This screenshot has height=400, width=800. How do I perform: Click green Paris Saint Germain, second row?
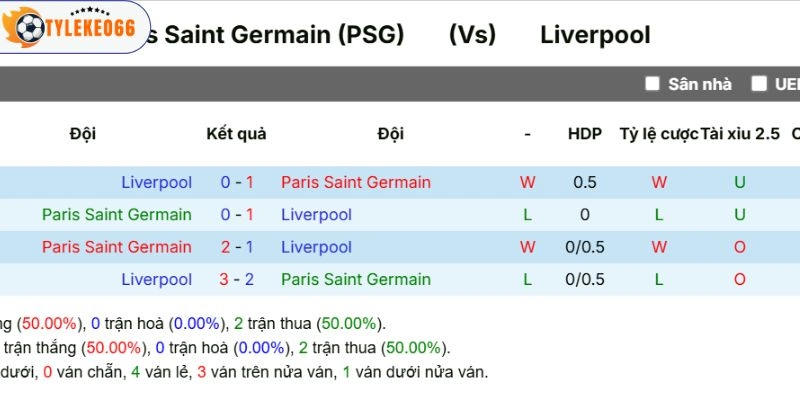pos(116,214)
